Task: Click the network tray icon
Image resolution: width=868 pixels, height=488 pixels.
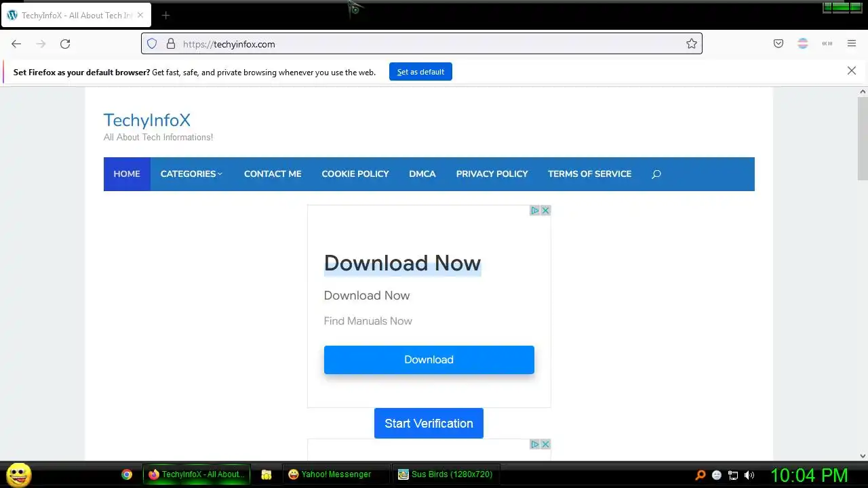Action: click(x=733, y=475)
